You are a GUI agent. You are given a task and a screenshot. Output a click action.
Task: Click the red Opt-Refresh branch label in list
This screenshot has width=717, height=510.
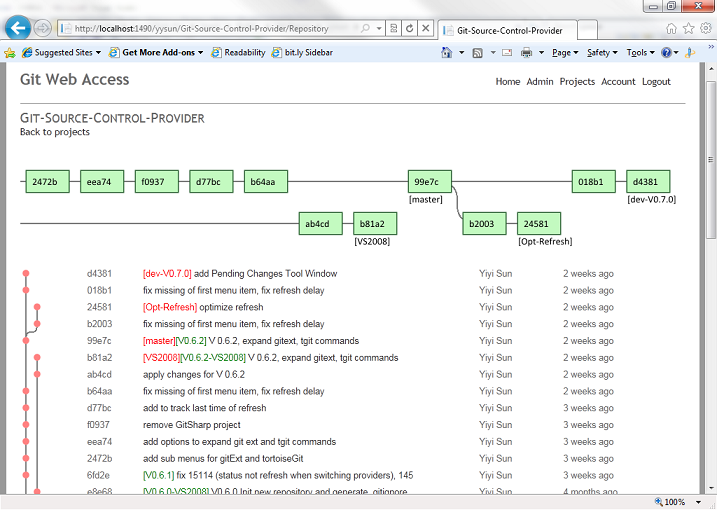click(170, 307)
